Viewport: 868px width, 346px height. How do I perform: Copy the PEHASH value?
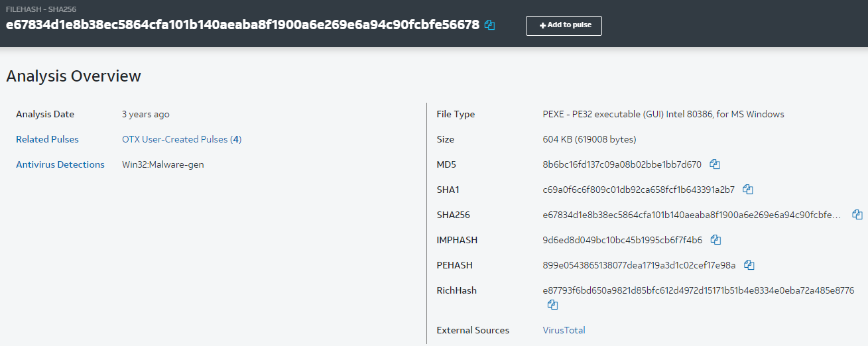749,264
